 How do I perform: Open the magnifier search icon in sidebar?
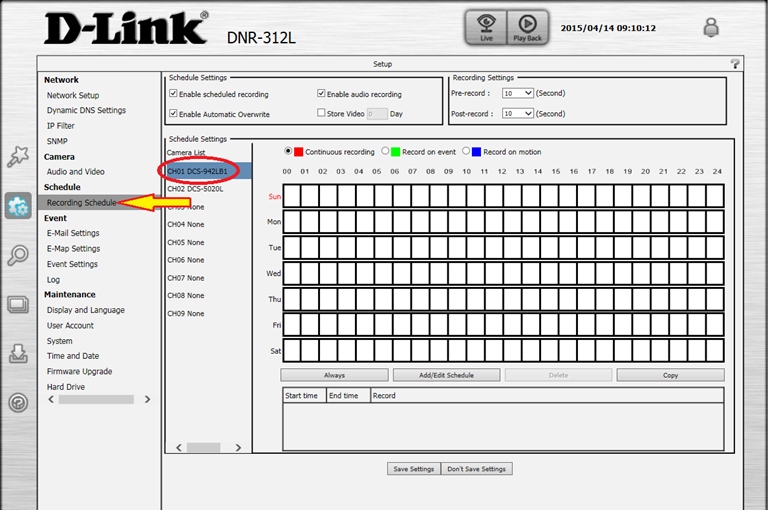(x=18, y=256)
